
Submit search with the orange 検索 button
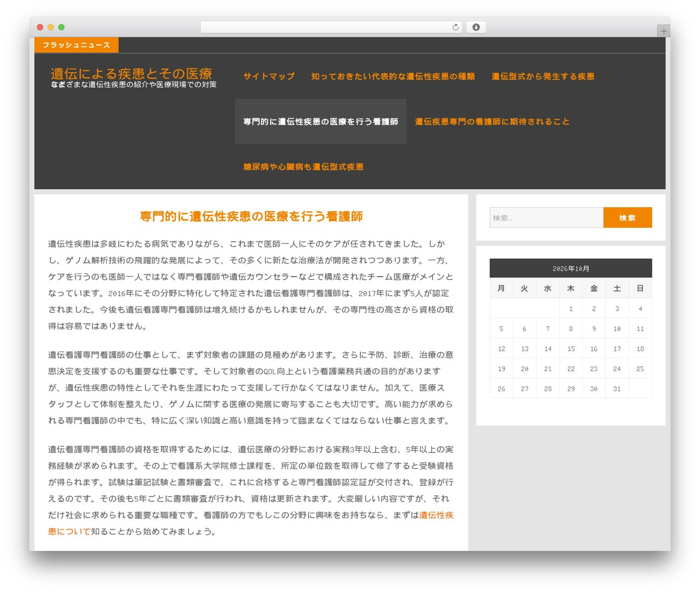628,218
